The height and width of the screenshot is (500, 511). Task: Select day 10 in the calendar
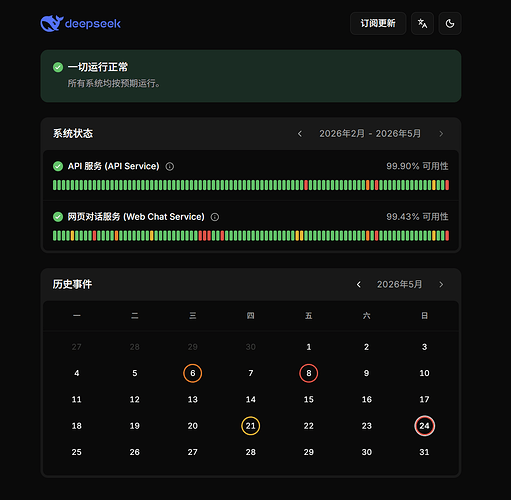tap(424, 373)
